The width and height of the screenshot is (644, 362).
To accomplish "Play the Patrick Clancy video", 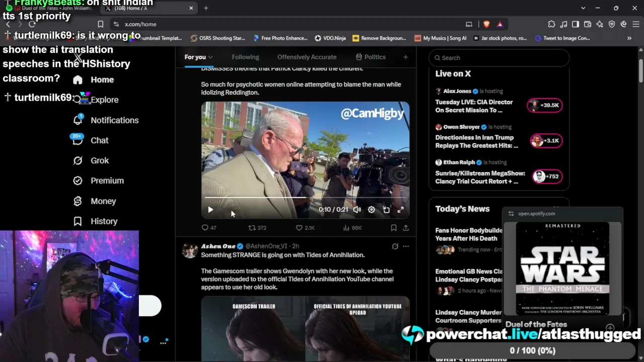I will (210, 210).
